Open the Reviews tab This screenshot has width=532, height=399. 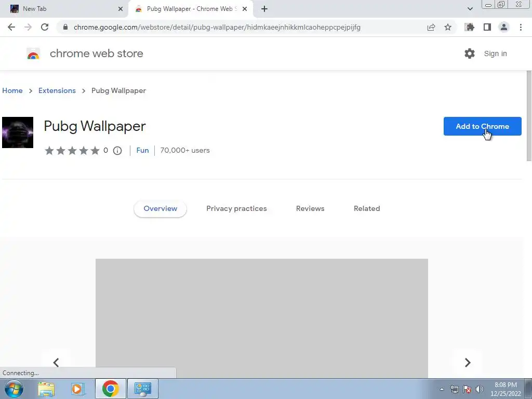tap(310, 209)
